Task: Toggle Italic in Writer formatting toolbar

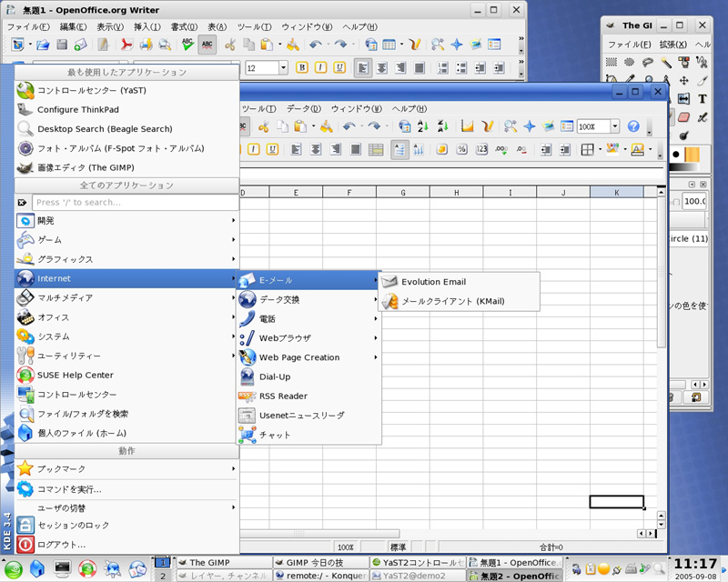Action: [321, 68]
